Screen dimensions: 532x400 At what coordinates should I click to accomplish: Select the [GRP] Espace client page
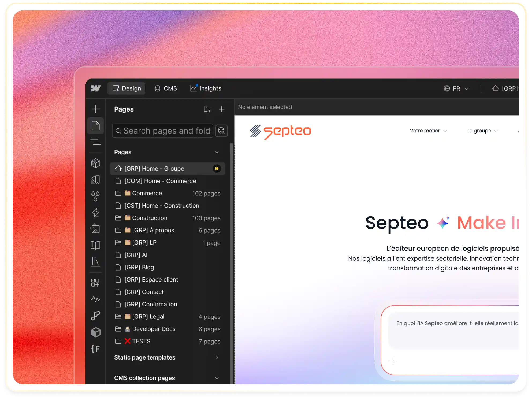click(168, 280)
